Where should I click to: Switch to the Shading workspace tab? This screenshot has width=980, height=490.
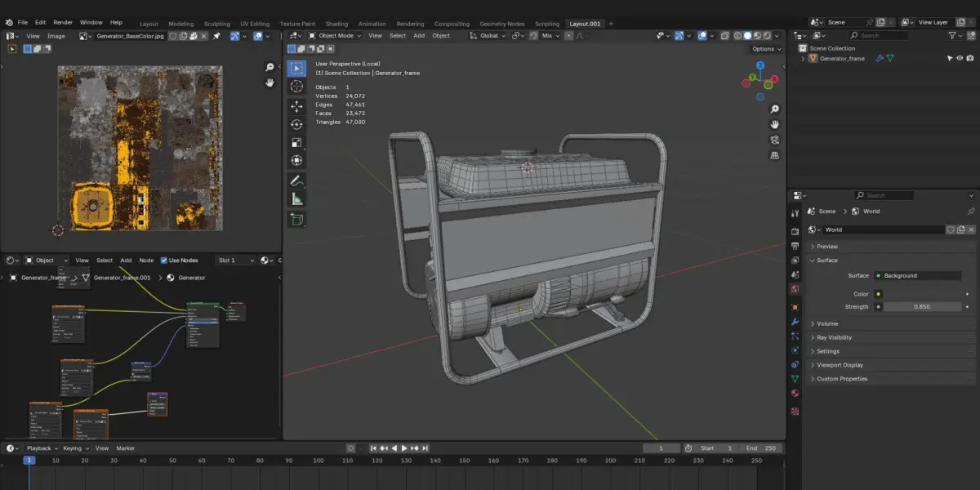point(336,24)
